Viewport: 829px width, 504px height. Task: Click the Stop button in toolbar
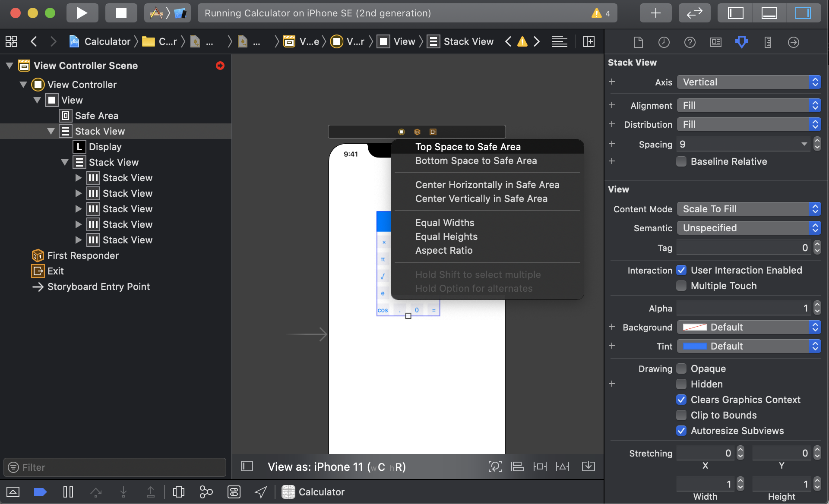(x=121, y=13)
